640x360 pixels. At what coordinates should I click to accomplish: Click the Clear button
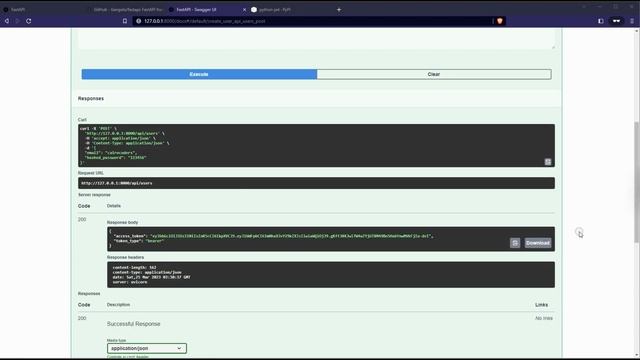coord(434,74)
